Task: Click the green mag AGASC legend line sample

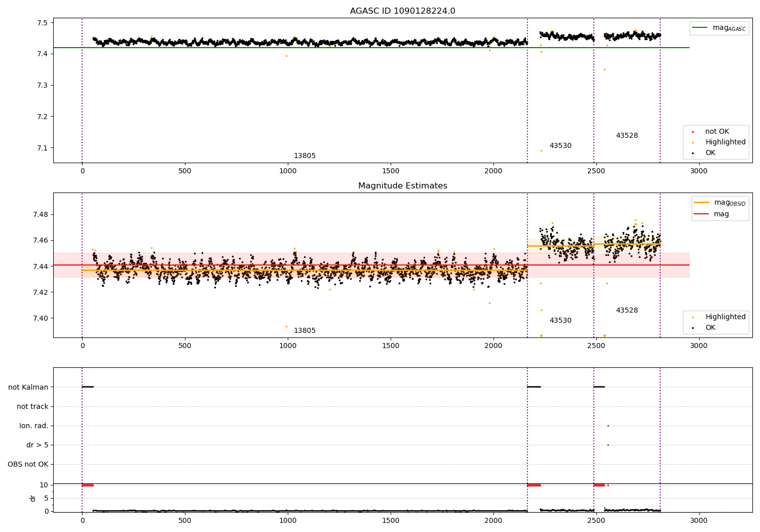Action: (701, 28)
